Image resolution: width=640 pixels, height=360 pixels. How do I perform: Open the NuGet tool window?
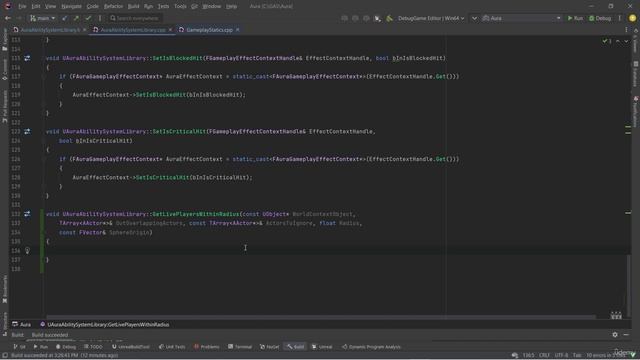point(269,347)
